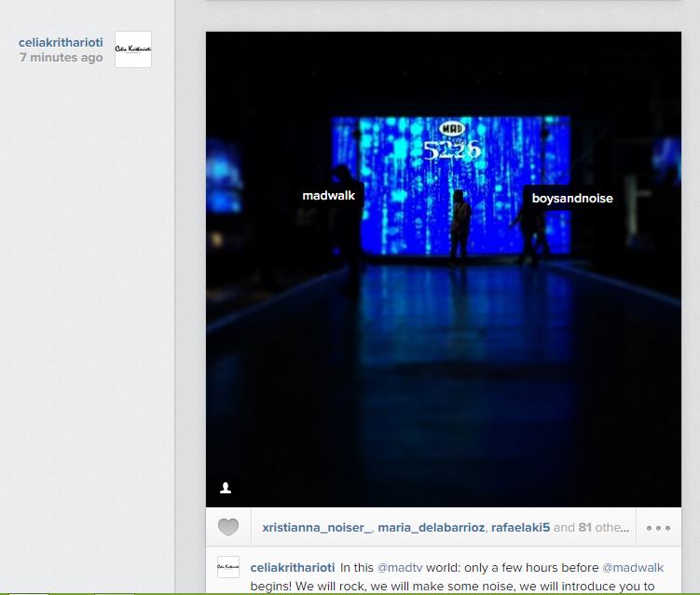Open the '7 minutes ago' post timestamp
The width and height of the screenshot is (700, 595).
pyautogui.click(x=62, y=58)
